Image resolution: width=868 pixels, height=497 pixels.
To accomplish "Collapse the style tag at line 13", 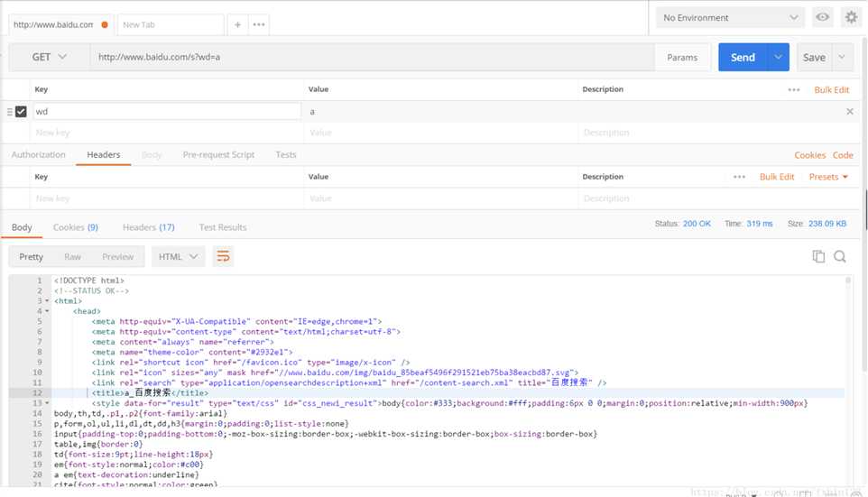I will [x=47, y=403].
